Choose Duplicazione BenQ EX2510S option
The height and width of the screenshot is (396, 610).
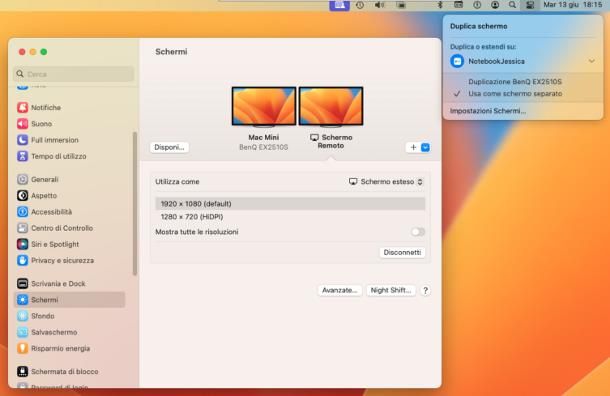tap(515, 82)
